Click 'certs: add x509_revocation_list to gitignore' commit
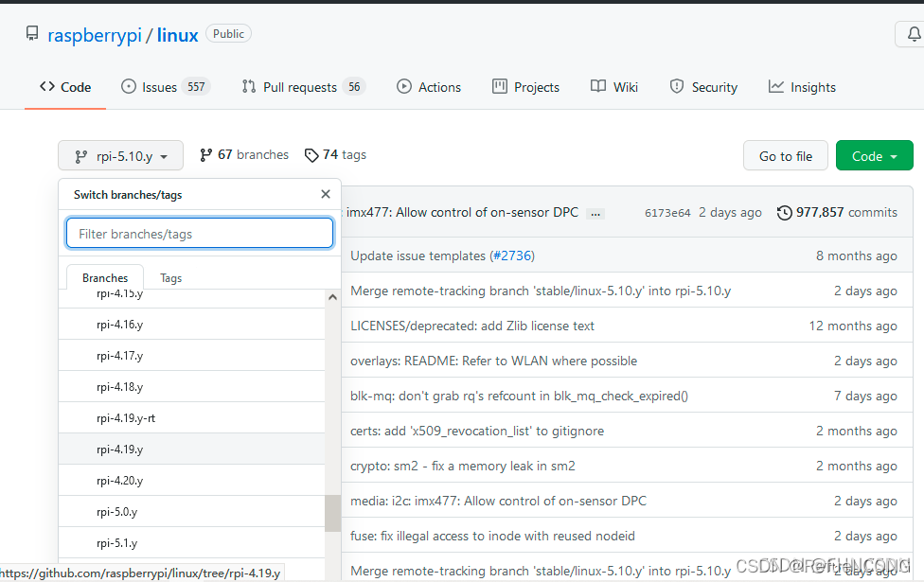924x582 pixels. (x=477, y=431)
